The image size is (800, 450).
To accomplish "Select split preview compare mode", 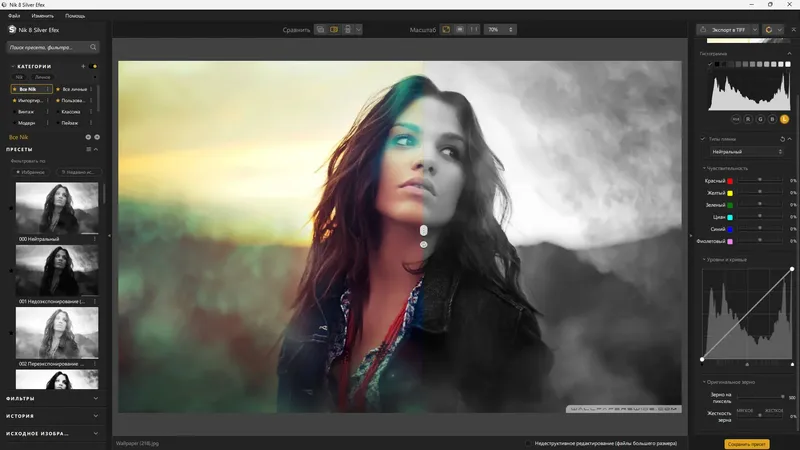I will (334, 30).
